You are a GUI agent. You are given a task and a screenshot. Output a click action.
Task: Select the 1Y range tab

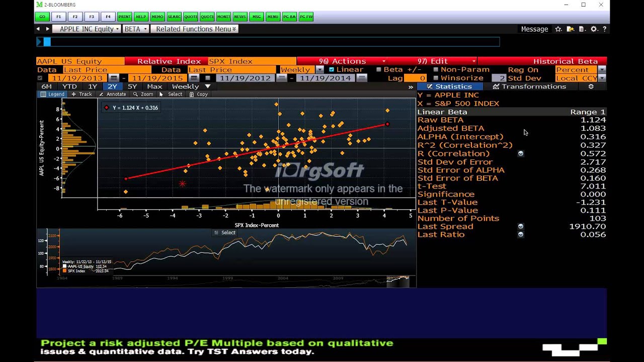click(93, 86)
